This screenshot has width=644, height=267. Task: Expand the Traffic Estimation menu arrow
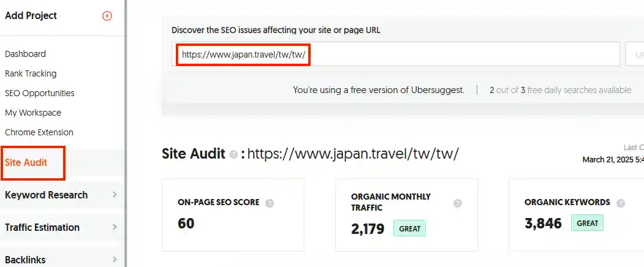(x=115, y=227)
